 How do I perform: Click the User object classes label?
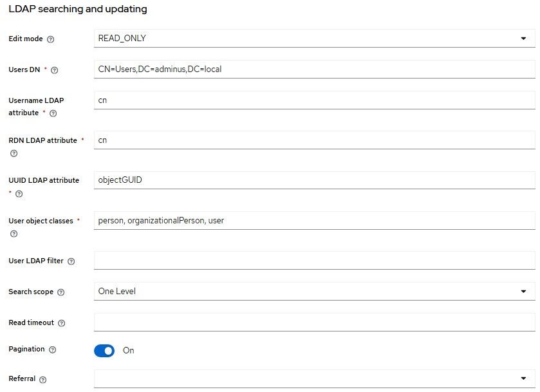(41, 221)
